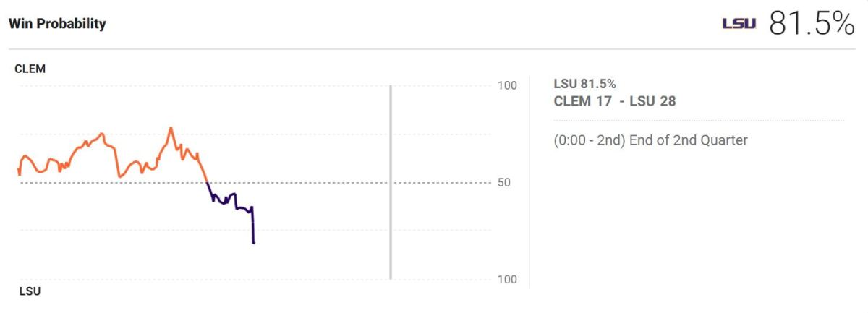Click the orange peak of Clemson's line
The width and height of the screenshot is (868, 313).
coord(171,129)
